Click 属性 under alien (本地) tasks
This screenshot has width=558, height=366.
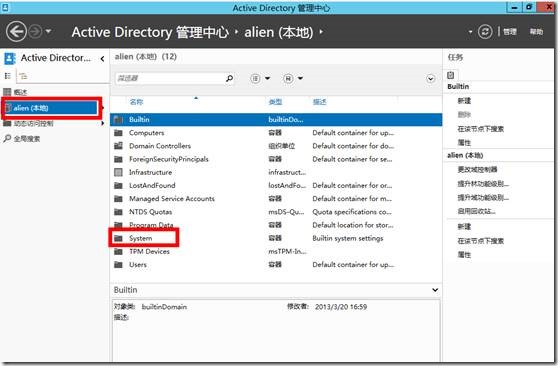click(464, 255)
